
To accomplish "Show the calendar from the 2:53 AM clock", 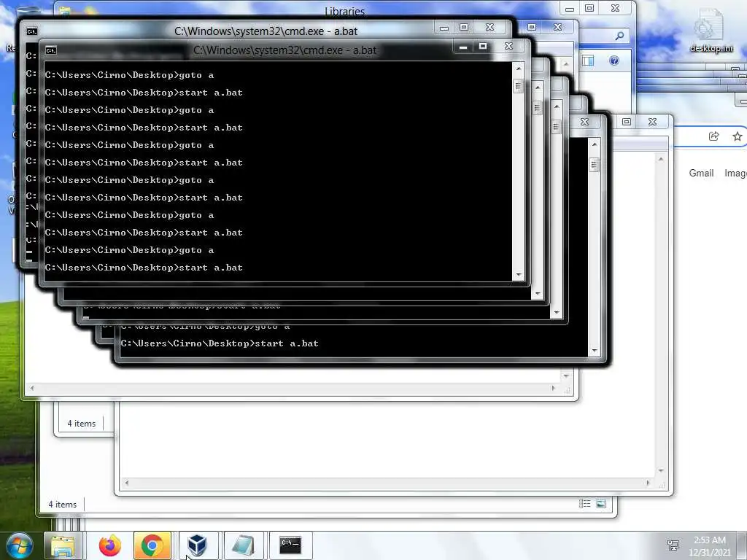I will click(710, 545).
